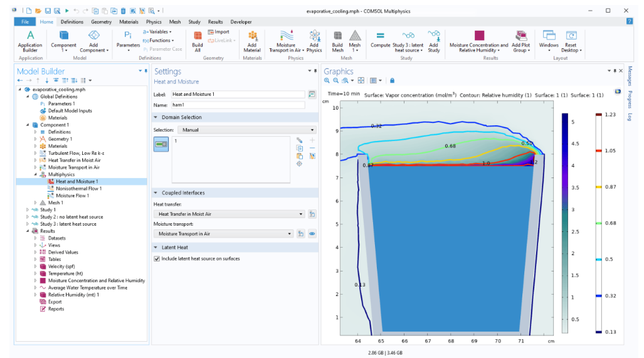644x358 pixels.
Task: Toggle Include latent heat source on surfaces
Action: (x=157, y=259)
